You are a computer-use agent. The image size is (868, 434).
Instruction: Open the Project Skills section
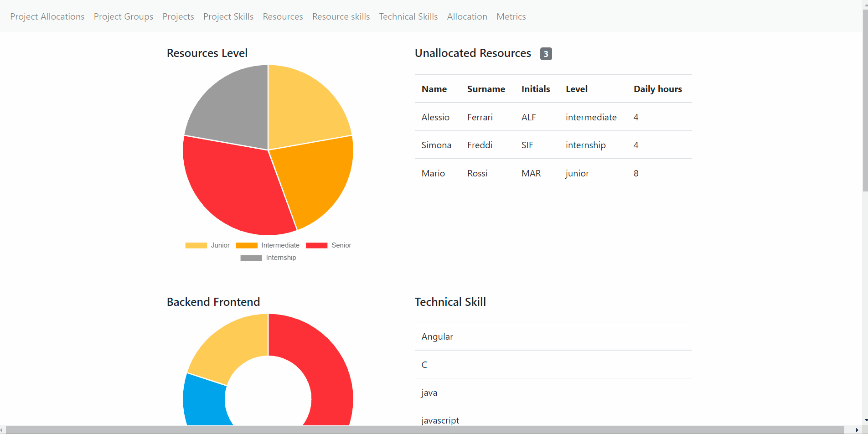(x=228, y=16)
